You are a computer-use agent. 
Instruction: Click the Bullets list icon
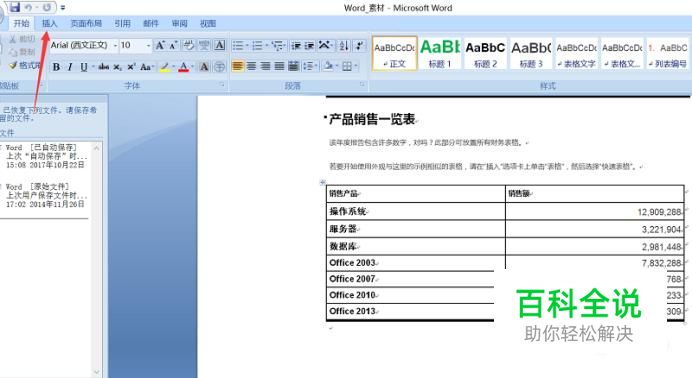pyautogui.click(x=238, y=45)
